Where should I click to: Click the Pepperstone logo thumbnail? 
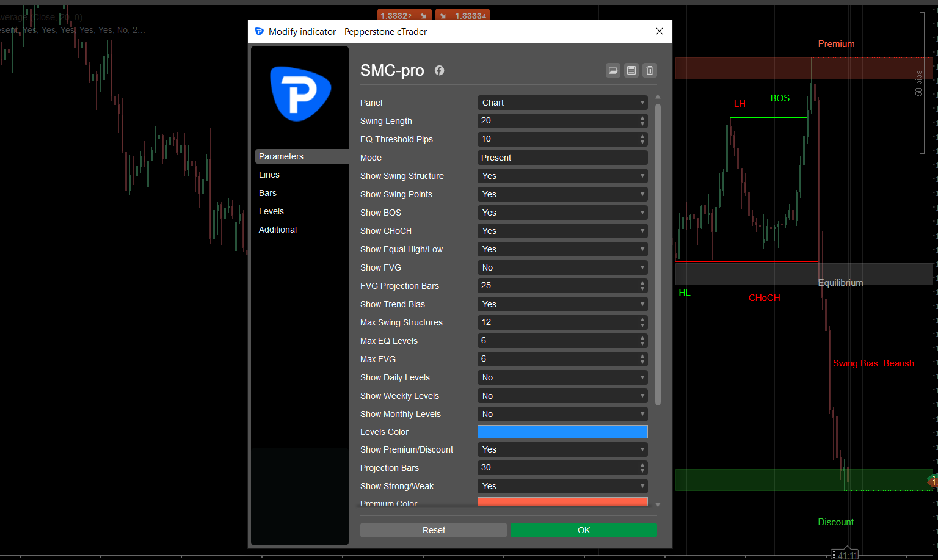[x=300, y=93]
